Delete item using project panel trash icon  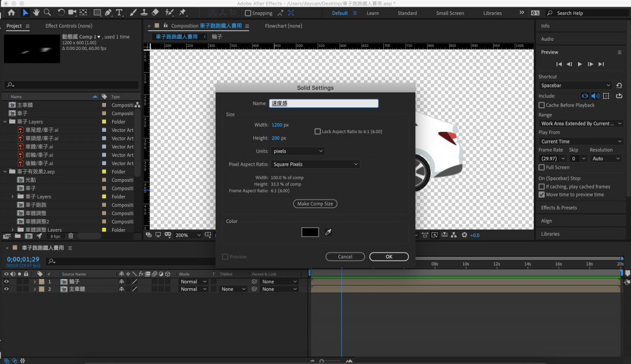(x=70, y=236)
